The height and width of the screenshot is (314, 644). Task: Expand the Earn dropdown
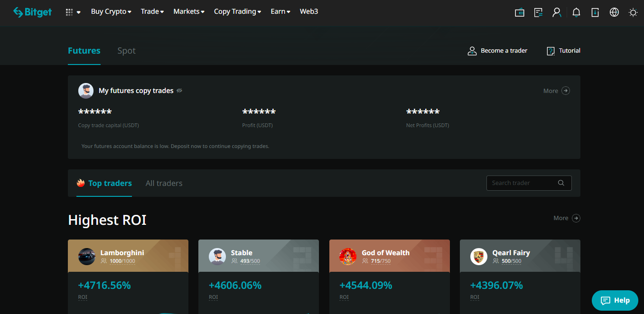point(280,11)
